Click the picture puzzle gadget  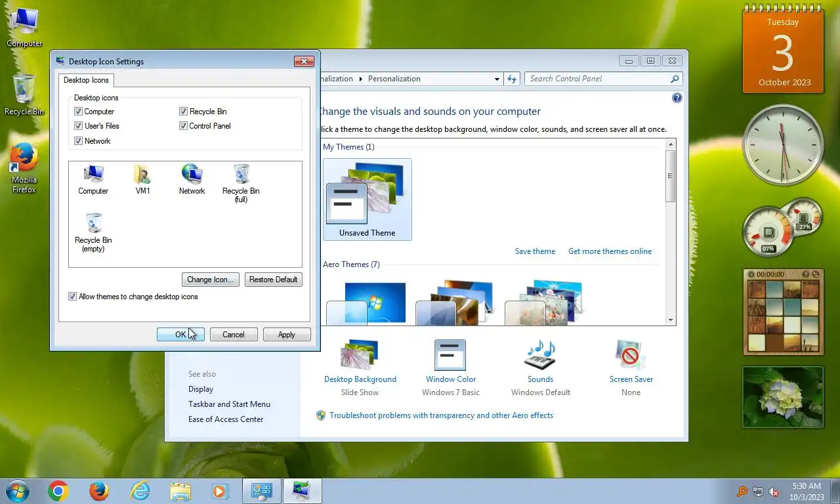pos(783,312)
